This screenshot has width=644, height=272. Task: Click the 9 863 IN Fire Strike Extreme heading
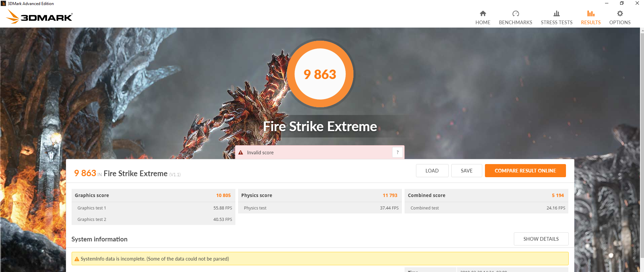[127, 173]
